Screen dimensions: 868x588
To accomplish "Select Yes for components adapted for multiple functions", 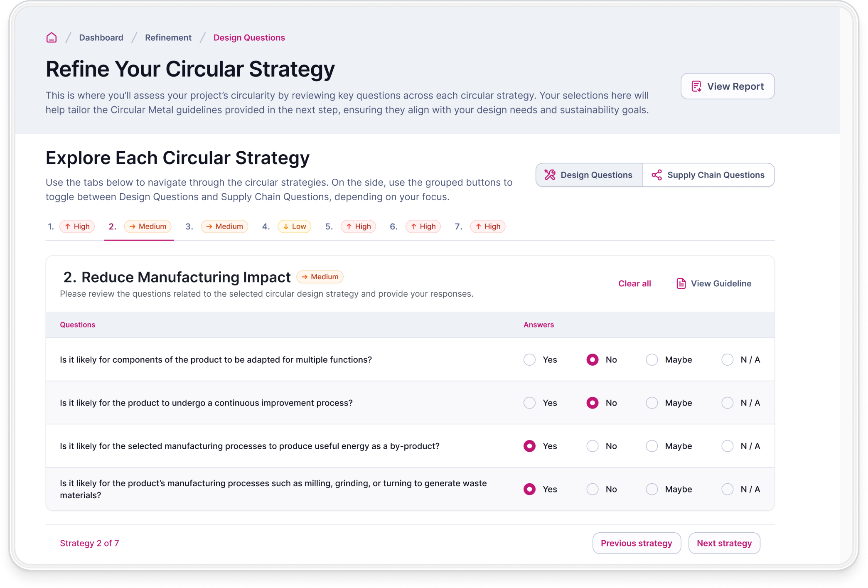I will coord(529,360).
